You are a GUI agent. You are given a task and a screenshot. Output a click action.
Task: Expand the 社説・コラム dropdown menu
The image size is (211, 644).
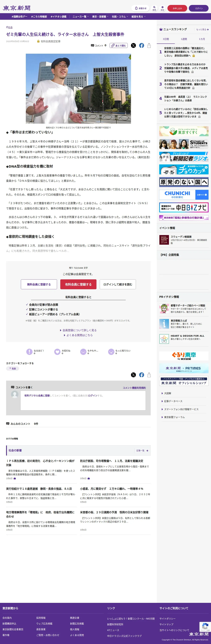pyautogui.click(x=120, y=16)
